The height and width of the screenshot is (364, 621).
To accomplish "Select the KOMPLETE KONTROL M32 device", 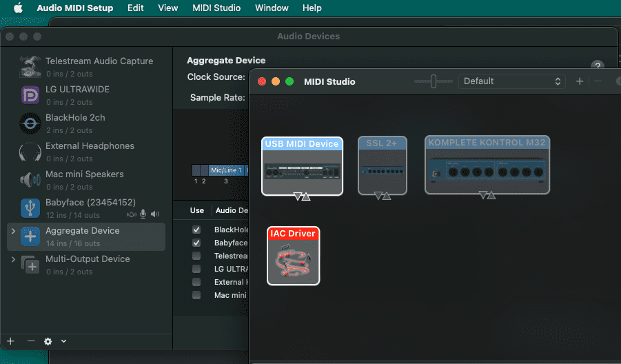I will [x=487, y=165].
